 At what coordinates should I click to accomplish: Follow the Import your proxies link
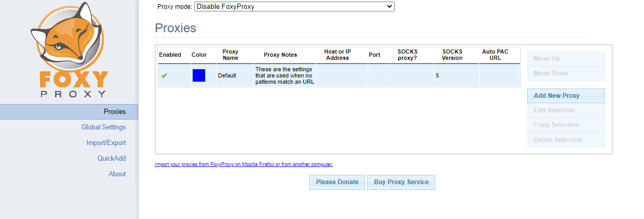[x=244, y=164]
